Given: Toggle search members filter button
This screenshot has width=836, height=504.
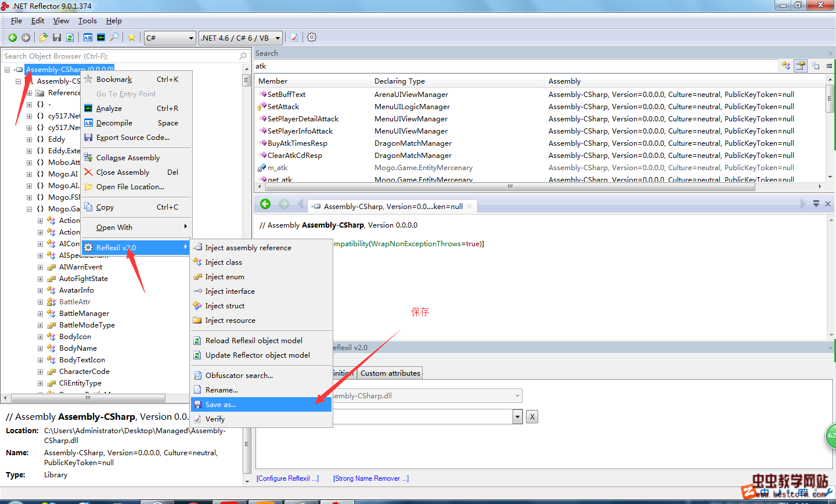Looking at the screenshot, I should coord(801,66).
